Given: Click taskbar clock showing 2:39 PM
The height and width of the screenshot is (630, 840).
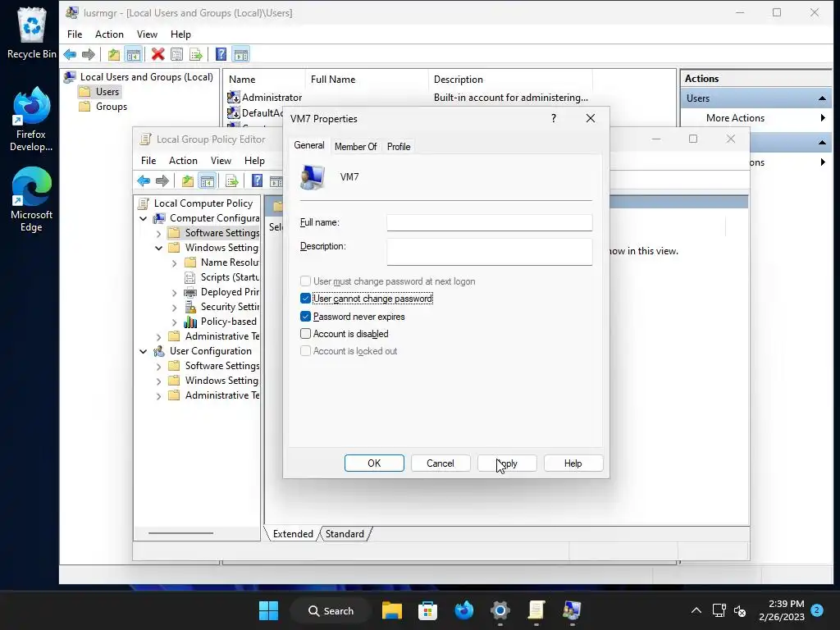Looking at the screenshot, I should tap(782, 610).
